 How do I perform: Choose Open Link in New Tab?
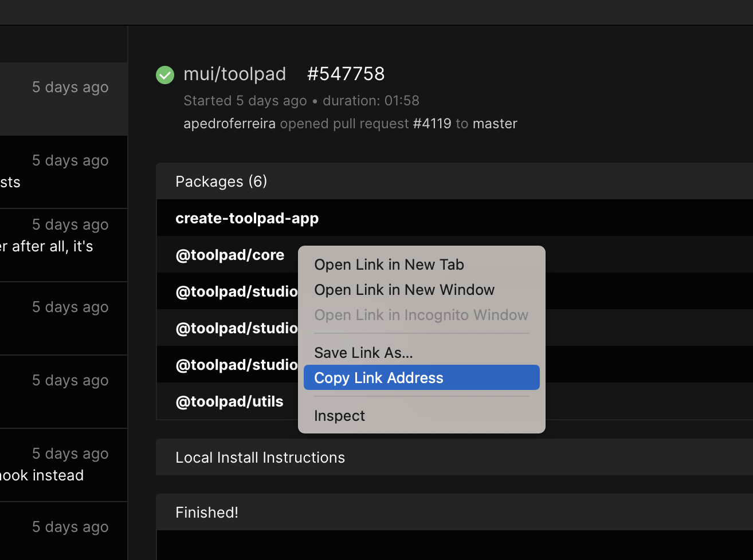coord(422,265)
